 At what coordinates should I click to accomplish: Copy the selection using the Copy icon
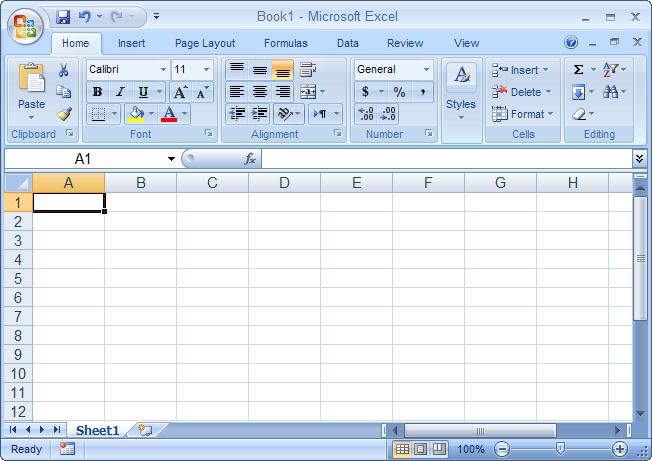64,92
